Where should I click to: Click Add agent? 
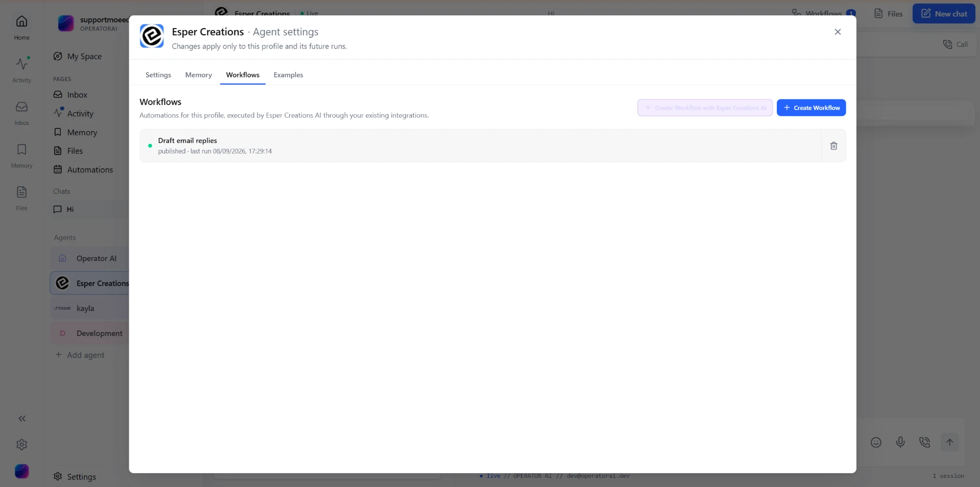pyautogui.click(x=80, y=355)
